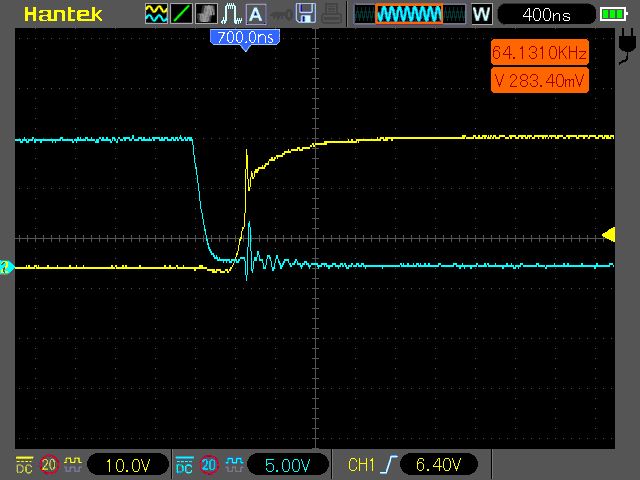The image size is (640, 480).
Task: Click the V 283.40mV measurement readout
Action: (540, 80)
